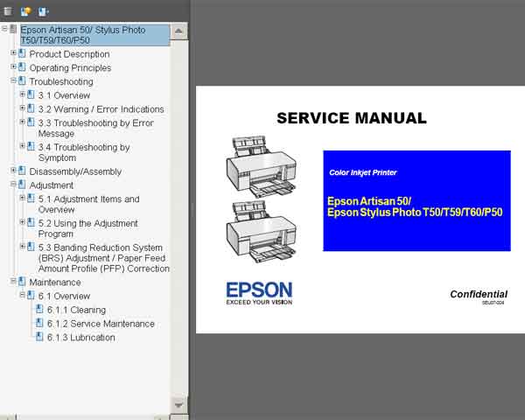Click the bookmarks scroll up arrow
525x420 pixels.
(x=178, y=31)
